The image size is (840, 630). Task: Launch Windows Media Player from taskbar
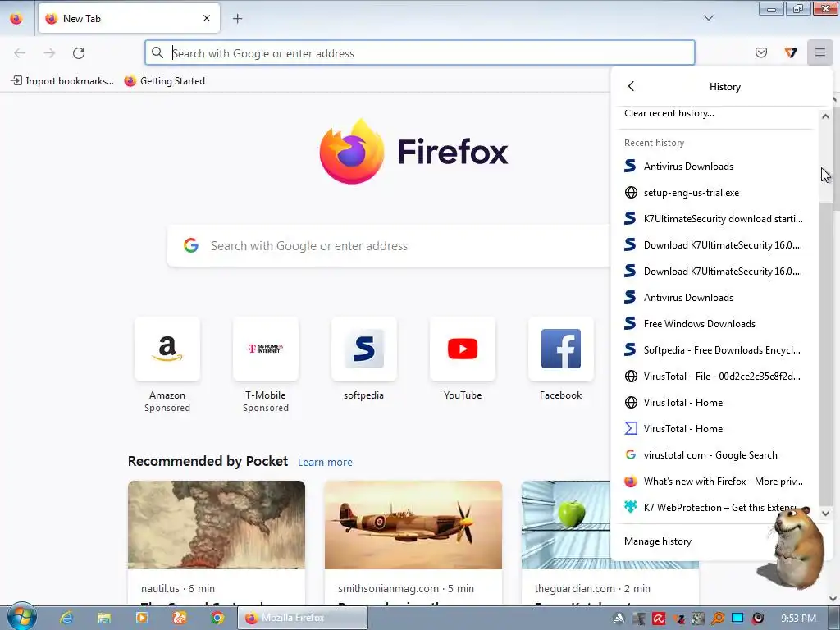(x=142, y=618)
